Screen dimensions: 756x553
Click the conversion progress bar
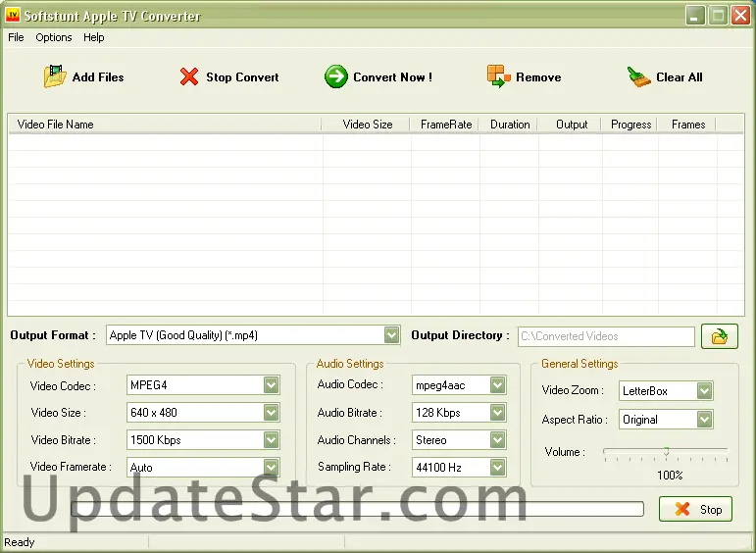click(357, 509)
